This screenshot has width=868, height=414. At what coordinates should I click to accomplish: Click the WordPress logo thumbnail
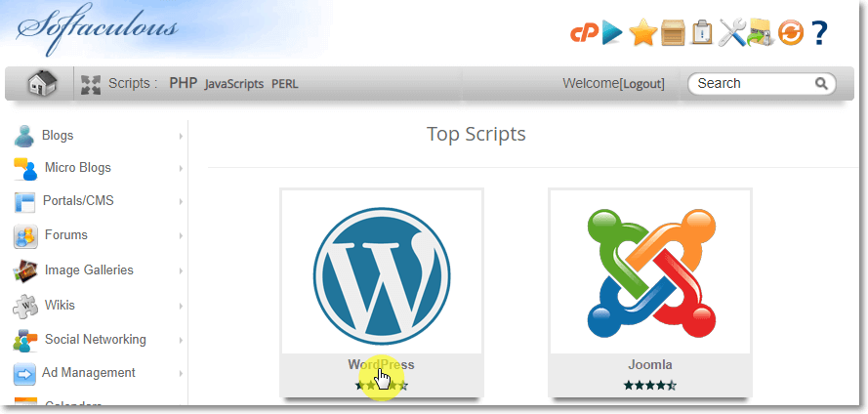pyautogui.click(x=382, y=275)
